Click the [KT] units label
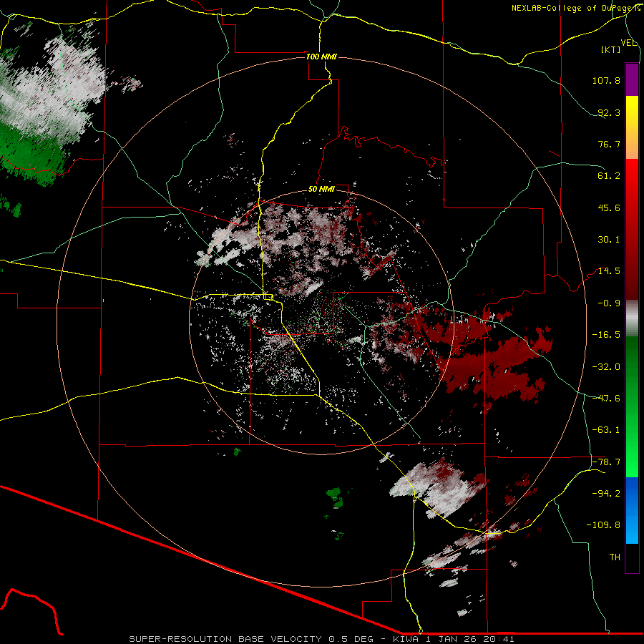This screenshot has width=644, height=644. (610, 49)
